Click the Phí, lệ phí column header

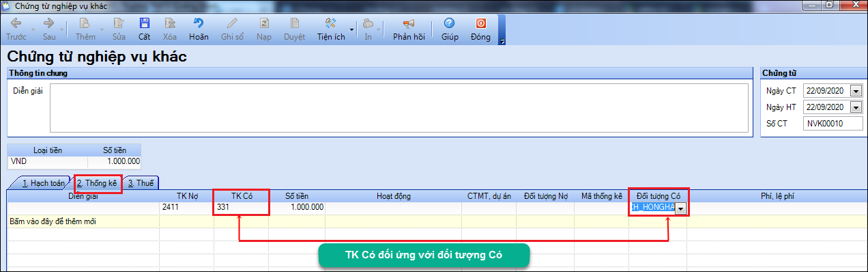pos(777,196)
